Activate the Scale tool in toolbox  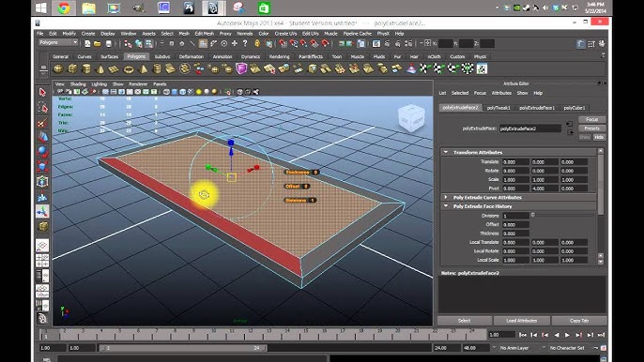[42, 167]
